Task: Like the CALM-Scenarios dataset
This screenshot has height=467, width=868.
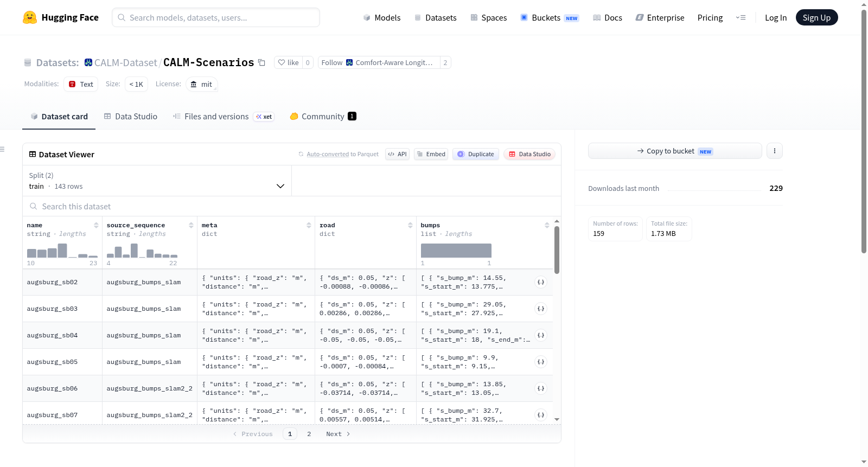Action: point(288,62)
